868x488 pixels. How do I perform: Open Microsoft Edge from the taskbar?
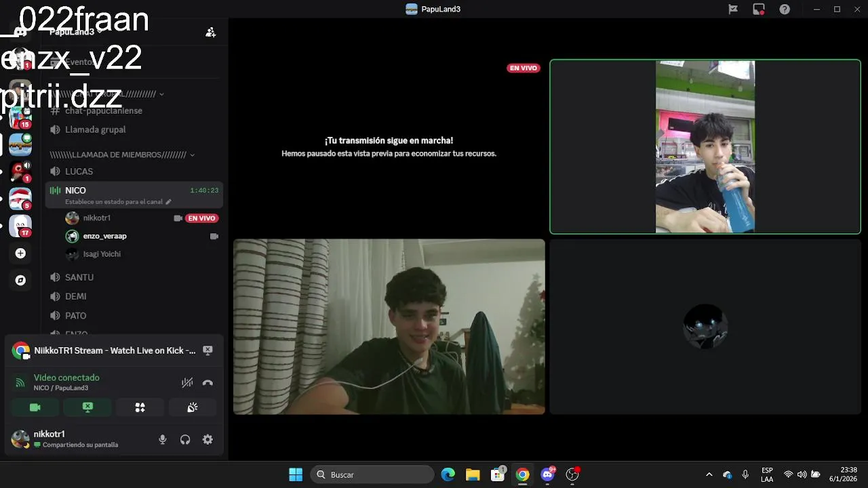tap(448, 474)
